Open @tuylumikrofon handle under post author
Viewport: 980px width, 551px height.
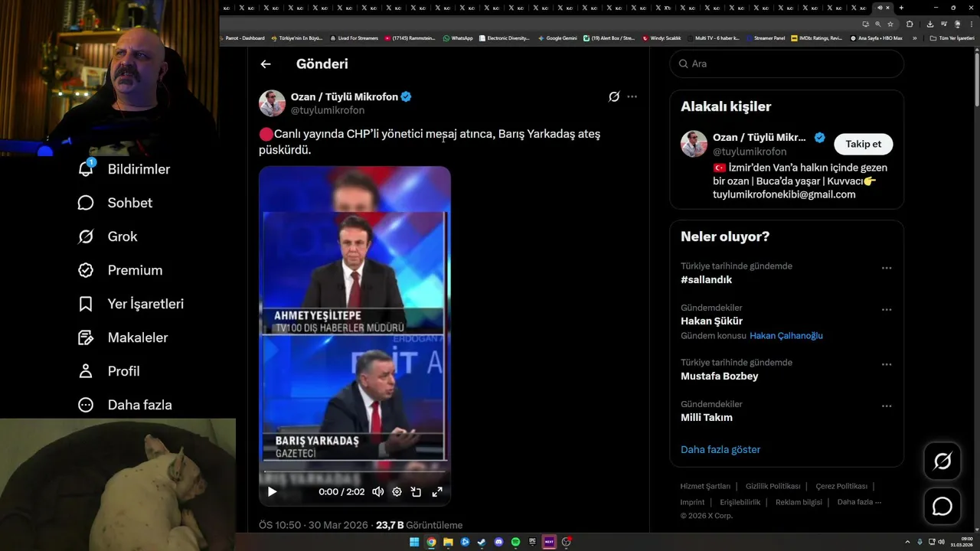pyautogui.click(x=328, y=110)
